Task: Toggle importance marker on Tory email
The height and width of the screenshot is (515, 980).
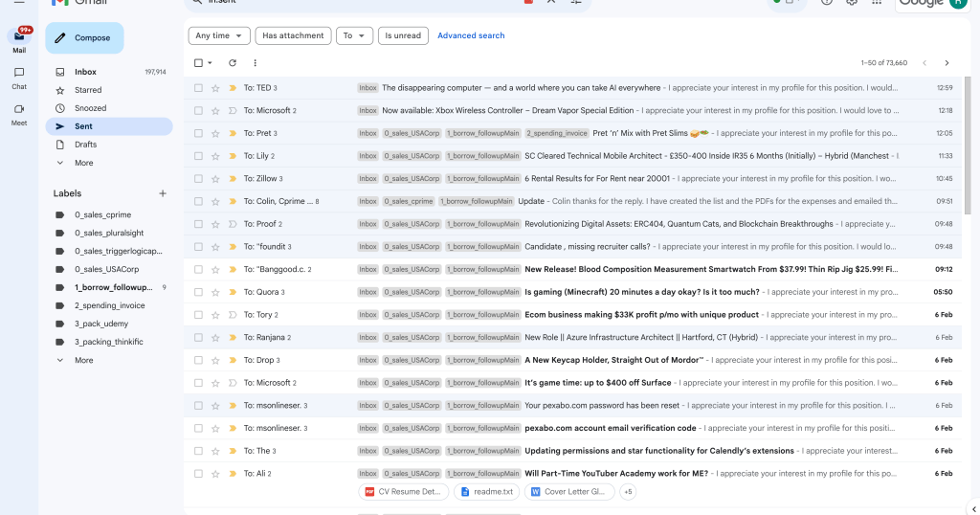Action: 233,315
